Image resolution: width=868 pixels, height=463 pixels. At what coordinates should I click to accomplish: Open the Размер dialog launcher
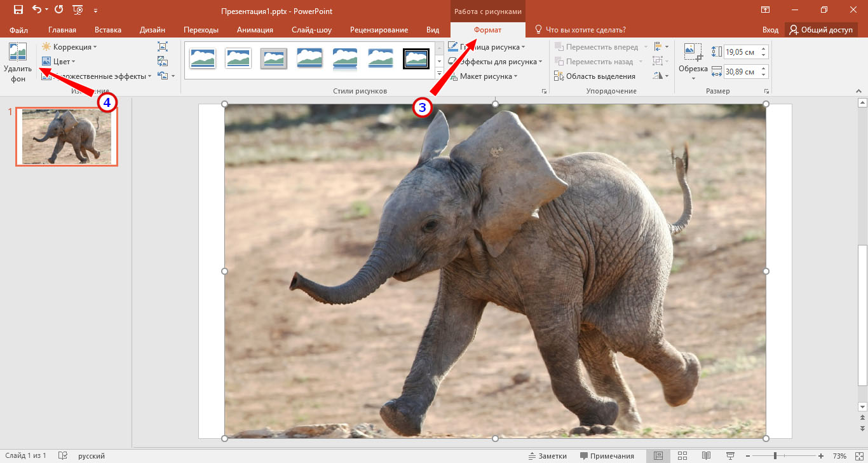point(766,92)
